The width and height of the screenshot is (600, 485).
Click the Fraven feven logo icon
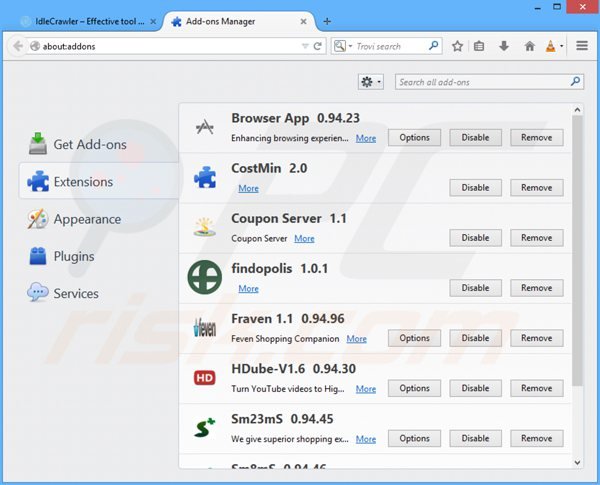pos(205,328)
